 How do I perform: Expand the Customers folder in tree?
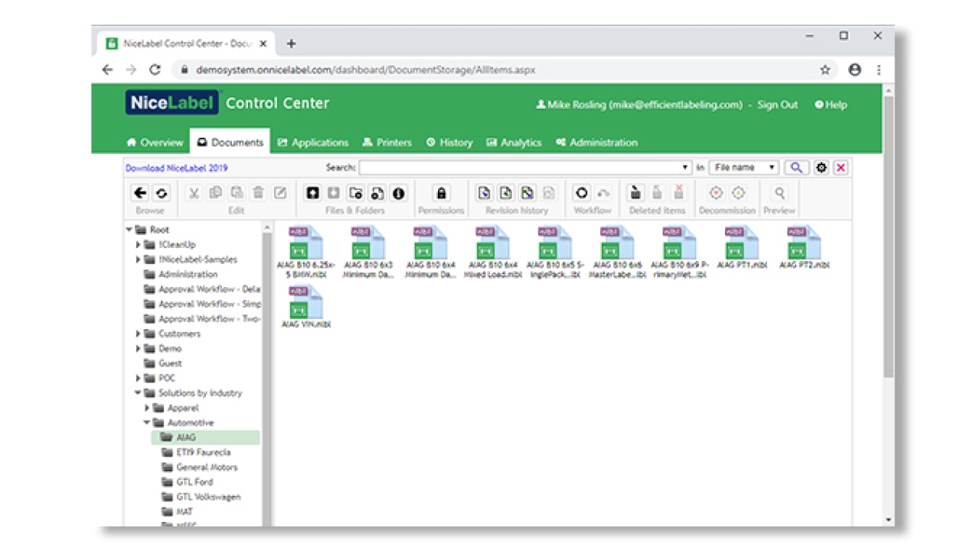tap(139, 334)
